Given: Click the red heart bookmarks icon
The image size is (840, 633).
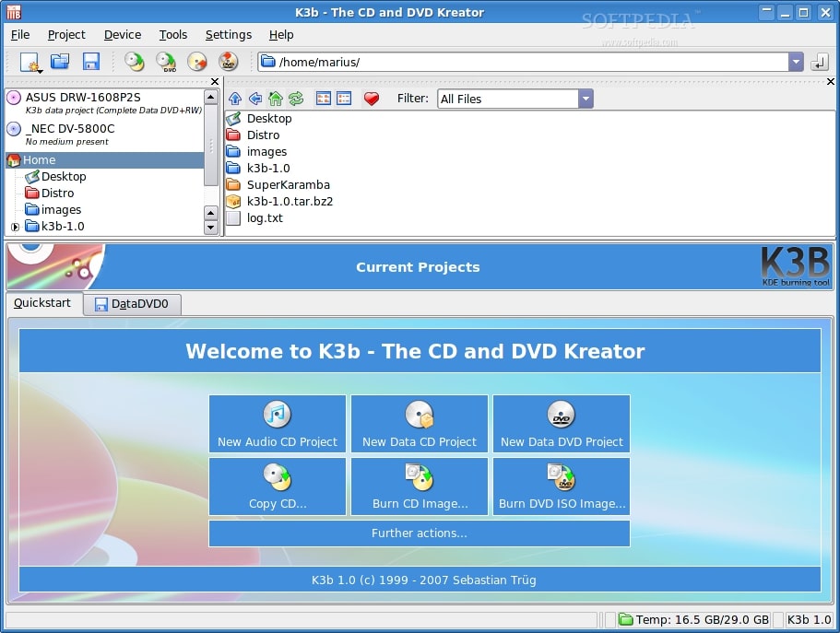Looking at the screenshot, I should coord(372,99).
